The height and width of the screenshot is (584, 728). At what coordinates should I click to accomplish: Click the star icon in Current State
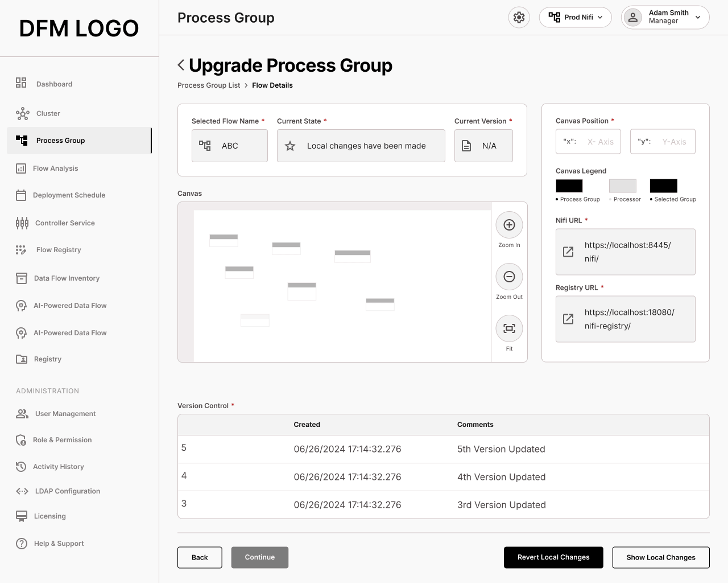(x=290, y=146)
